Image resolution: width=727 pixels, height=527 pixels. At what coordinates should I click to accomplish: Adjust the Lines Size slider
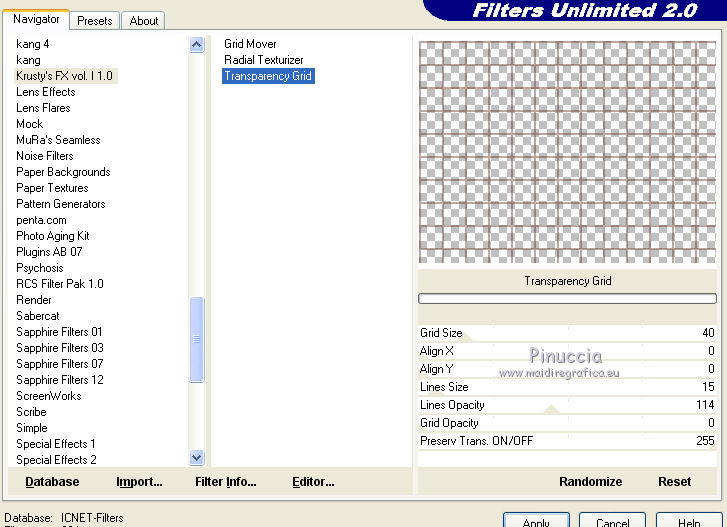coord(568,387)
